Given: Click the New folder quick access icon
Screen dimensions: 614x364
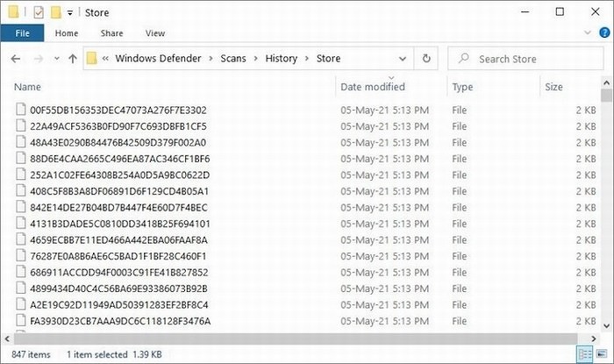Looking at the screenshot, I should (x=56, y=12).
